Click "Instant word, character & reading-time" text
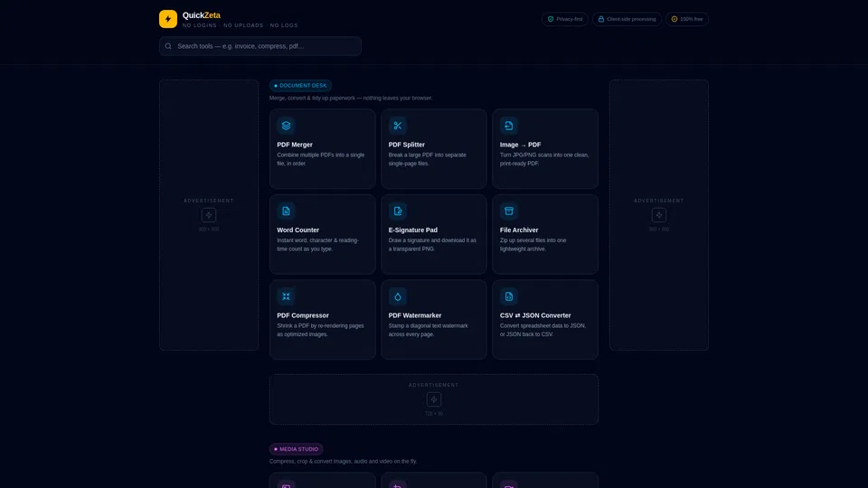Screen dimensions: 868x488 coord(317,245)
